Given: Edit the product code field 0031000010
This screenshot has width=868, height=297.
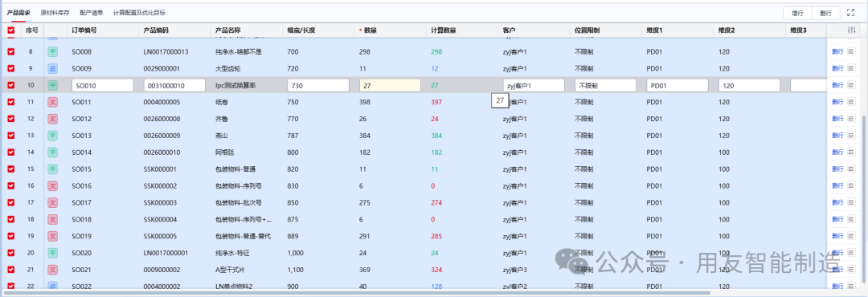Looking at the screenshot, I should pos(174,85).
